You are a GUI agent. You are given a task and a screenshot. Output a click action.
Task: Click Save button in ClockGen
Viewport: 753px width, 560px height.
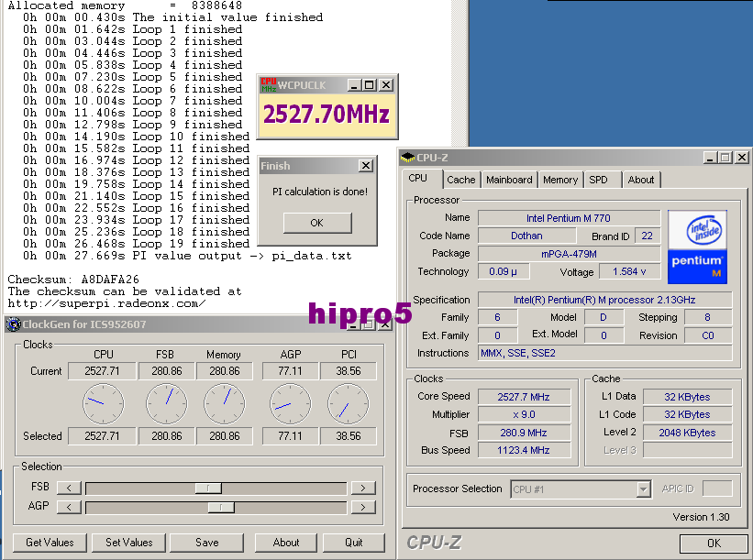[207, 543]
